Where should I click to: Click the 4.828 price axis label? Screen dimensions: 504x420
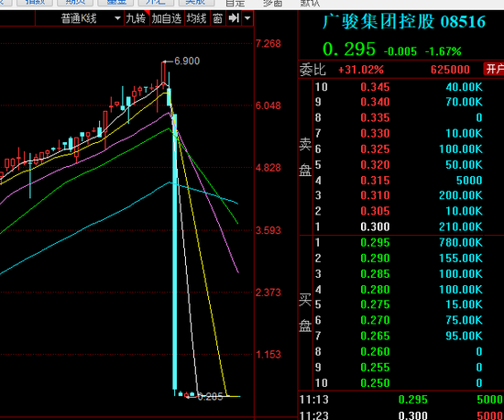(x=268, y=168)
